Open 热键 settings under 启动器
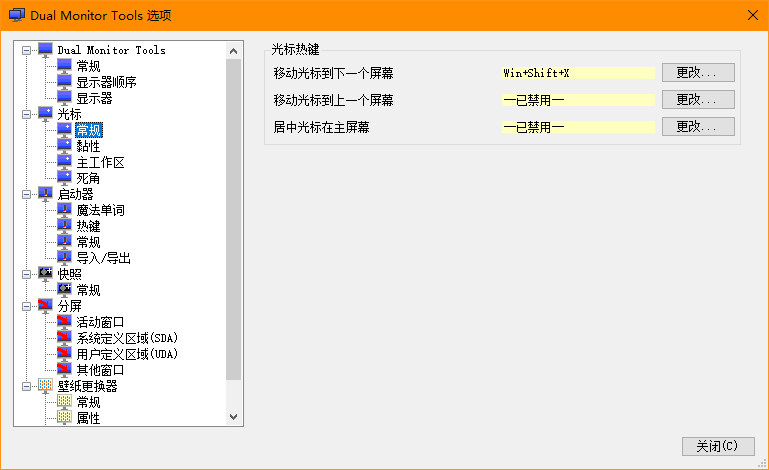This screenshot has height=470, width=769. coord(88,226)
